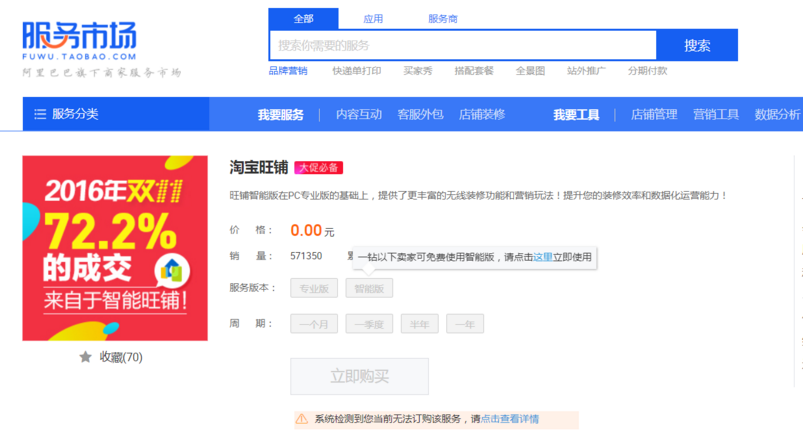Open 我要工具 in the navigation bar
The width and height of the screenshot is (809, 443).
tap(576, 114)
